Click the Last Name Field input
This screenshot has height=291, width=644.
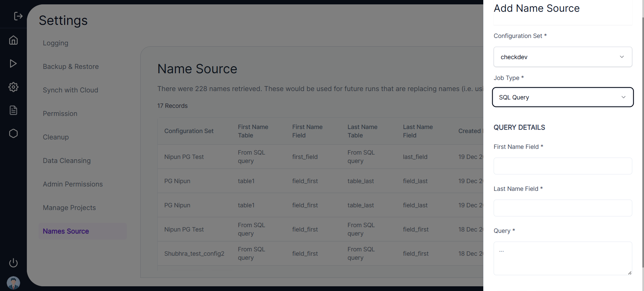pyautogui.click(x=563, y=208)
